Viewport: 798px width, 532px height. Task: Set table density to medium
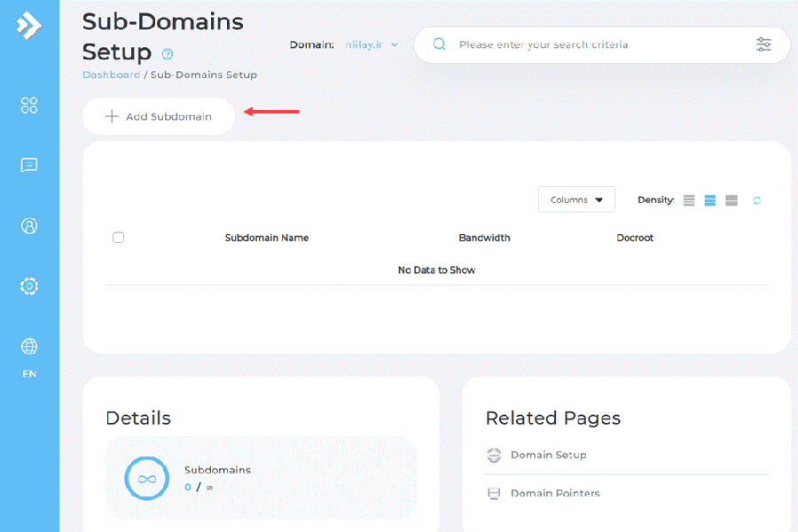point(710,200)
